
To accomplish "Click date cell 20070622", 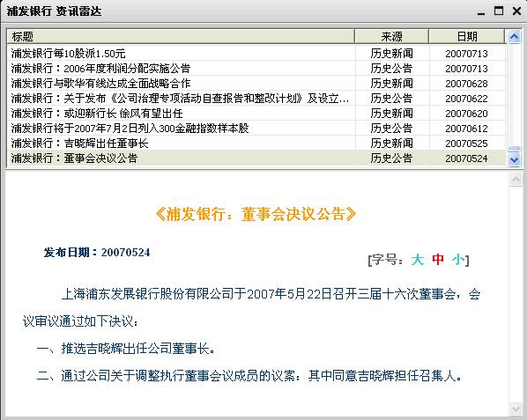I will pyautogui.click(x=466, y=99).
